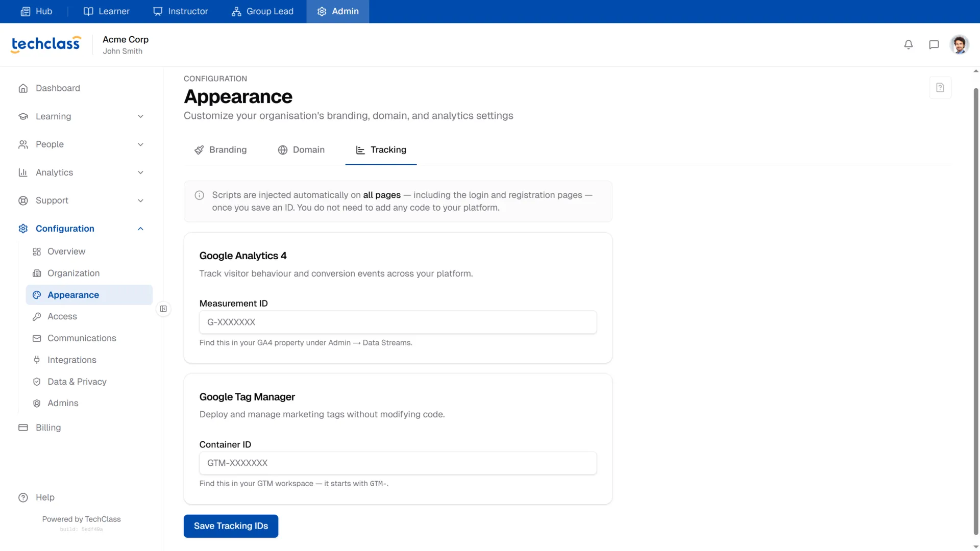The width and height of the screenshot is (980, 551).
Task: Click the Help question mark icon
Action: coord(23,497)
